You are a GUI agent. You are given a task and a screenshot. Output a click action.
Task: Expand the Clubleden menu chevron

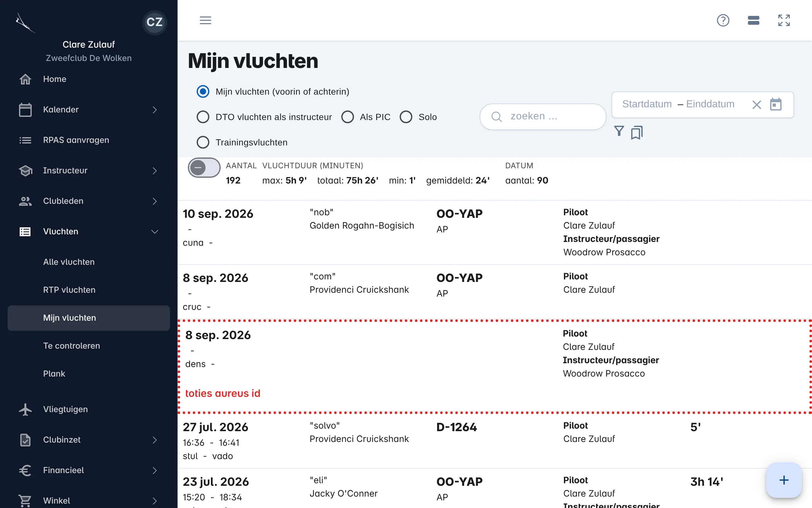pyautogui.click(x=155, y=201)
